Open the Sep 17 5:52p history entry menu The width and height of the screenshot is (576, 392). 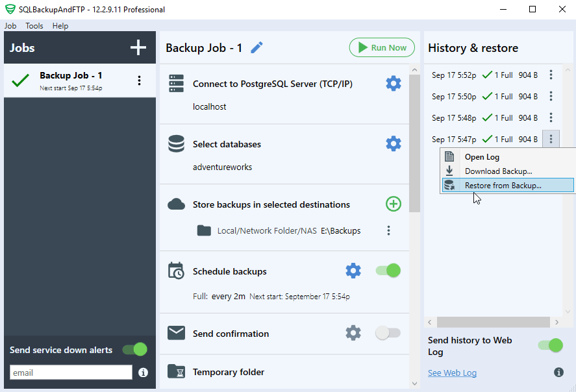[x=551, y=74]
